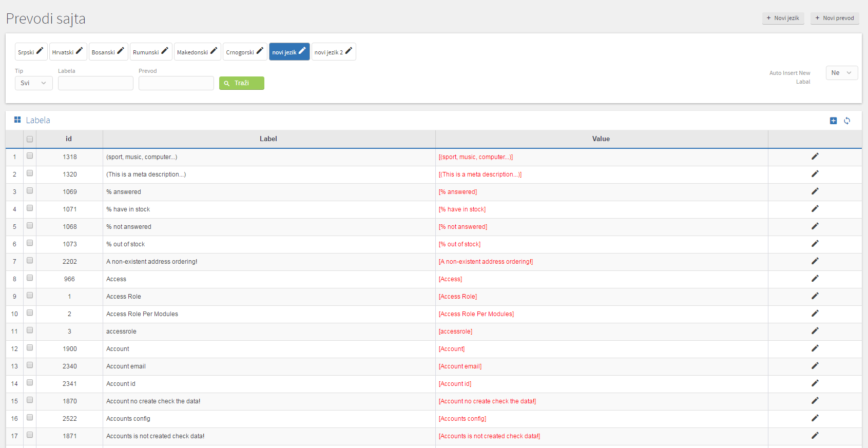The height and width of the screenshot is (448, 868).
Task: Select the novi jezik 2 tab
Action: point(334,52)
